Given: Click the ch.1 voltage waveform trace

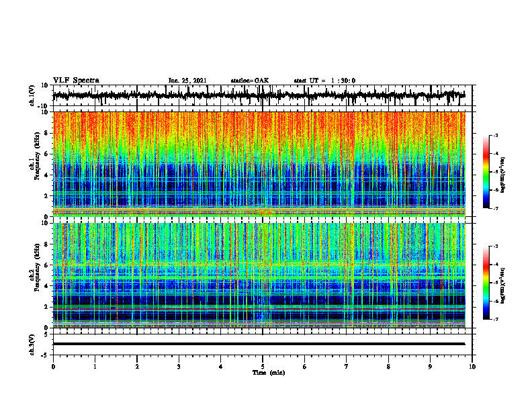Looking at the screenshot, I should 259,95.
